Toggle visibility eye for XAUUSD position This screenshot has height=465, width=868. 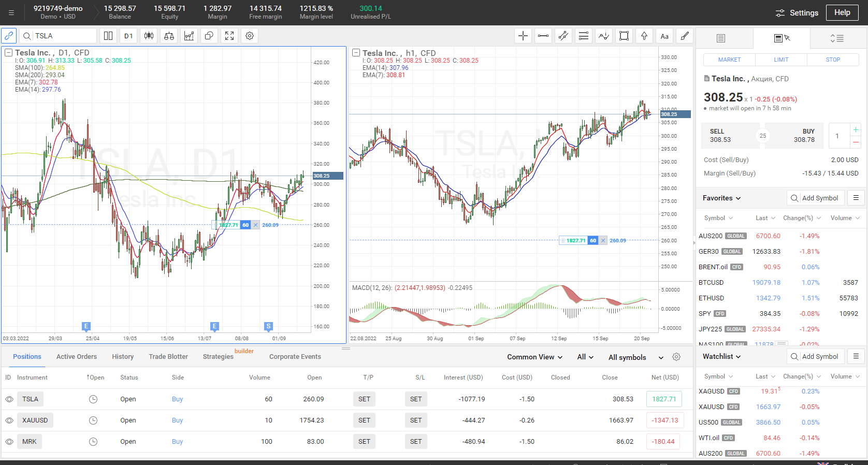coord(9,420)
